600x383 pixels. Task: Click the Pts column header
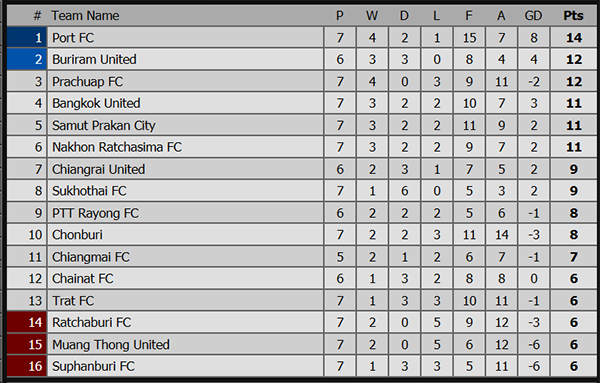pos(573,16)
